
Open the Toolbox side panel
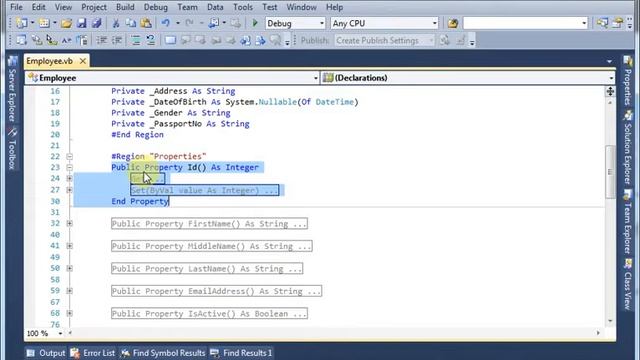[12, 149]
